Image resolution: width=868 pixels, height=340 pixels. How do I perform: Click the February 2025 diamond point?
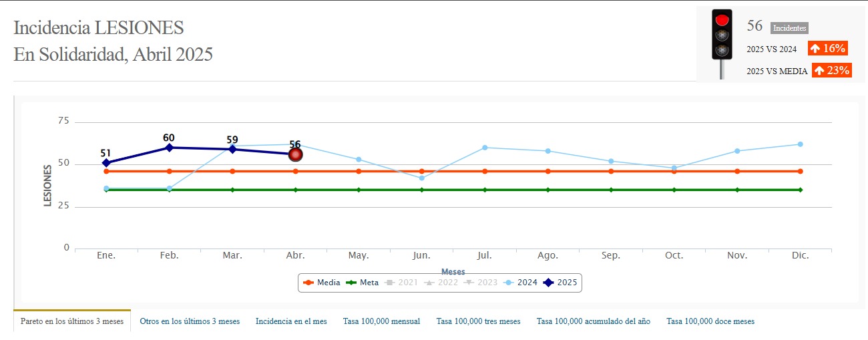point(169,148)
